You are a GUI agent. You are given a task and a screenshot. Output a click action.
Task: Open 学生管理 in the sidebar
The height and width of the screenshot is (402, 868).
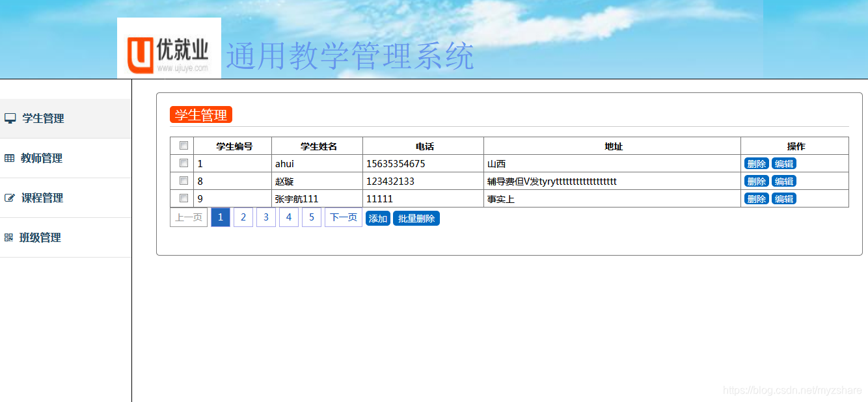[65, 118]
